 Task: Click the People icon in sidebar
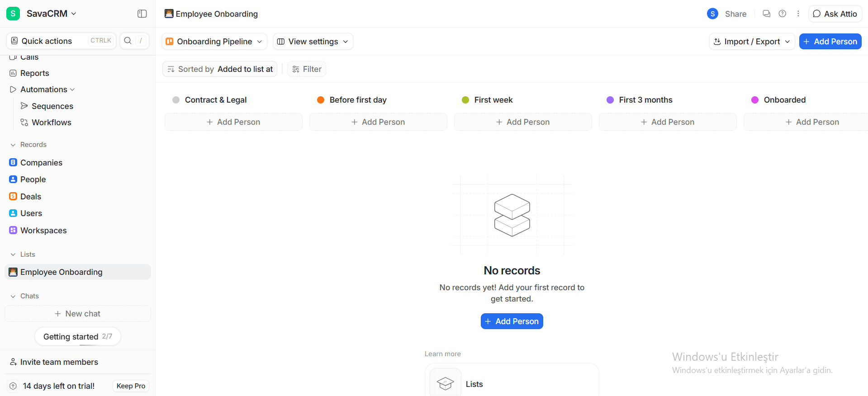[13, 179]
